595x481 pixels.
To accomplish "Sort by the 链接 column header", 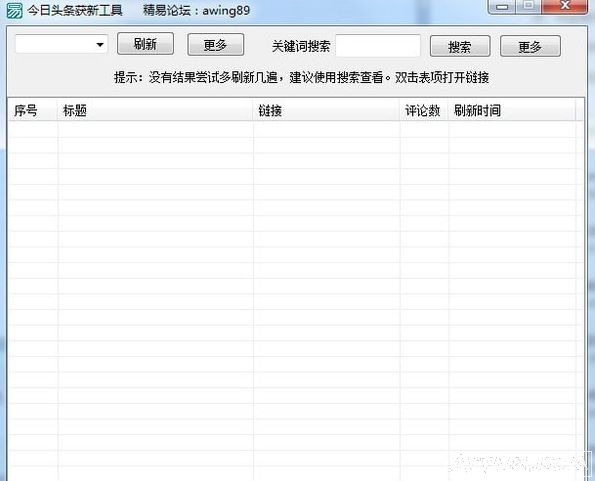I will coord(326,110).
